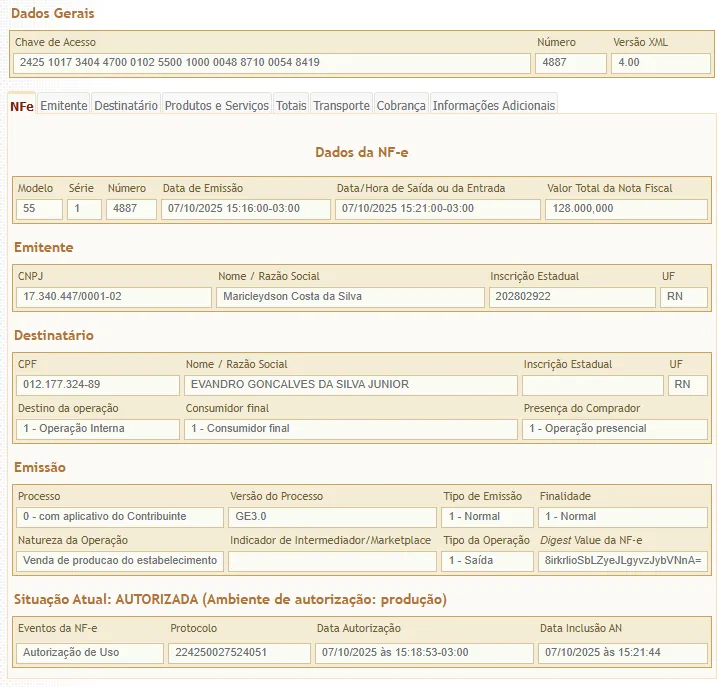Open the Destinatário tab
727x687 pixels.
click(126, 105)
